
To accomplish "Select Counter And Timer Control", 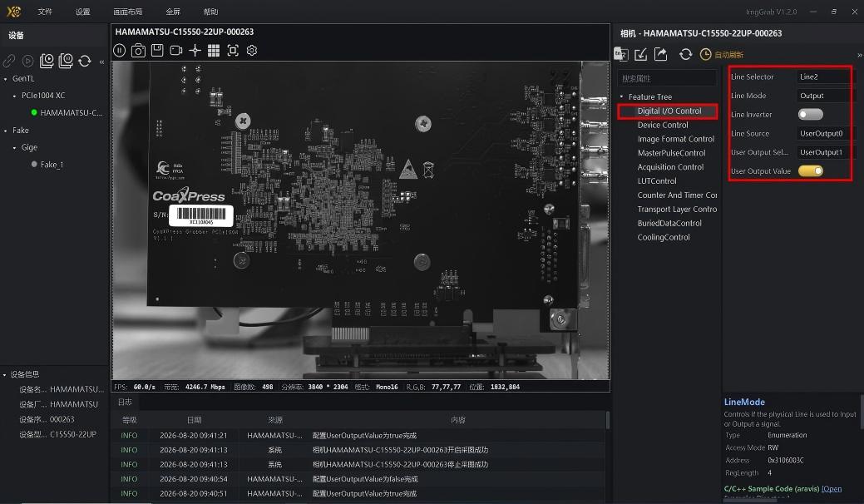I will pos(677,195).
